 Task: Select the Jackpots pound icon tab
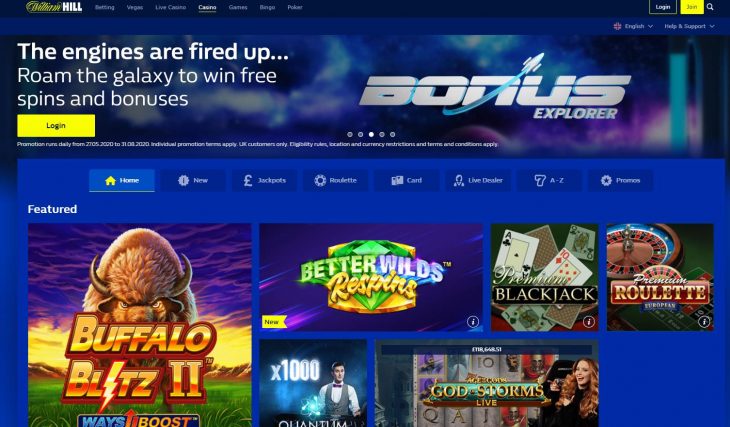click(264, 180)
